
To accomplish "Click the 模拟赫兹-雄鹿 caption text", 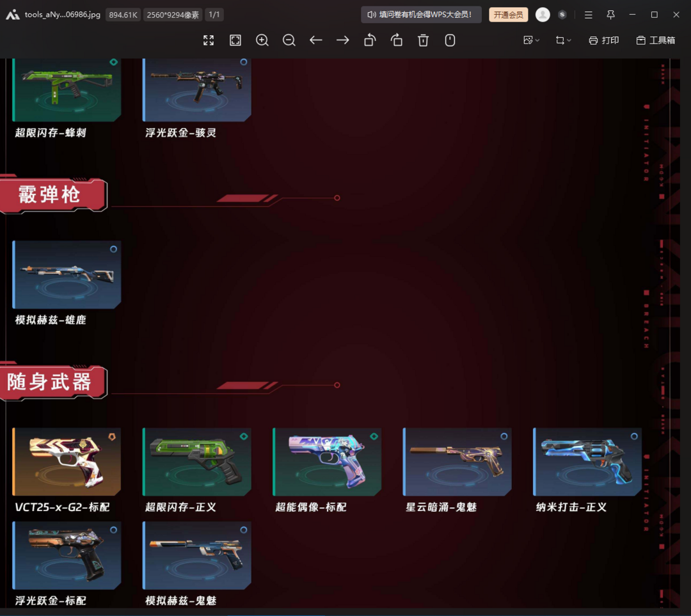I will 51,320.
